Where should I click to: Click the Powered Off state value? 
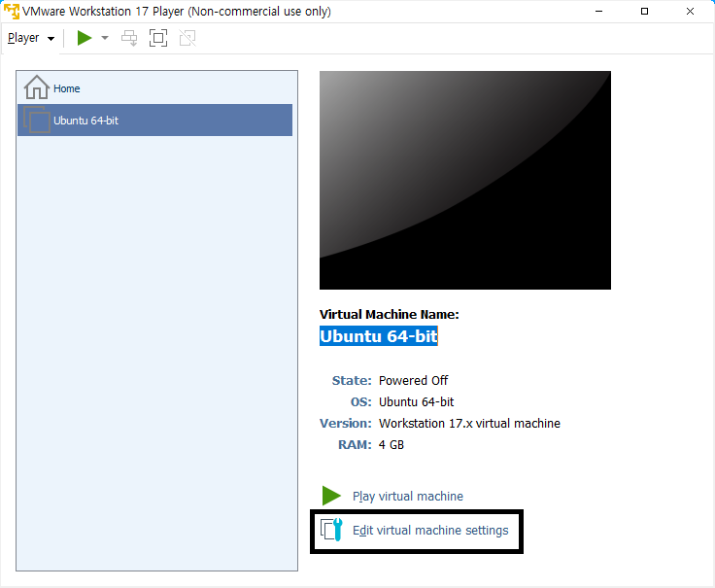[413, 380]
